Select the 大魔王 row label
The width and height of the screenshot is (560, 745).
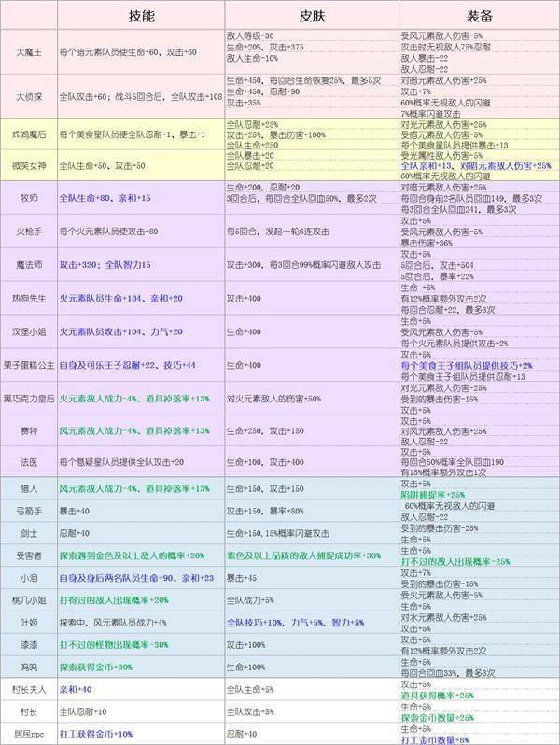[28, 53]
